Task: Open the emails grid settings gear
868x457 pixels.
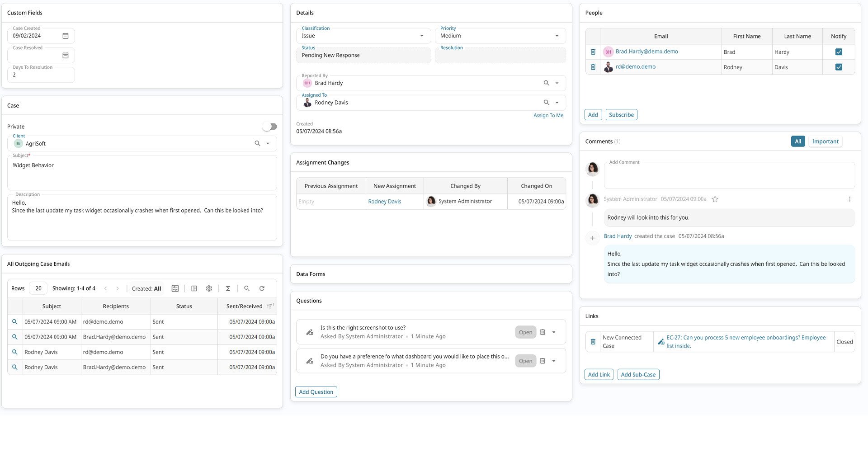Action: tap(209, 288)
